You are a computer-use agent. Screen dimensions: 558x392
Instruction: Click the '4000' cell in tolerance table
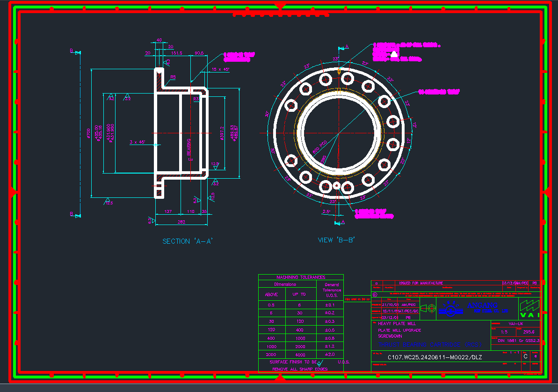click(300, 355)
